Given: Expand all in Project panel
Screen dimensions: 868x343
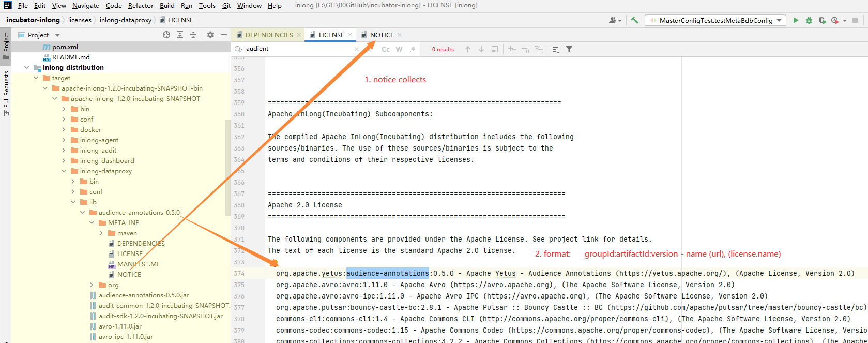Looking at the screenshot, I should pos(180,35).
